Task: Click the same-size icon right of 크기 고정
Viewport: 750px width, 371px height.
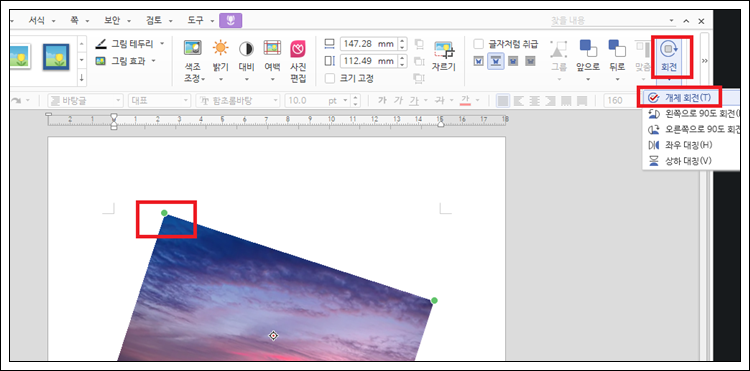Action: pyautogui.click(x=419, y=78)
